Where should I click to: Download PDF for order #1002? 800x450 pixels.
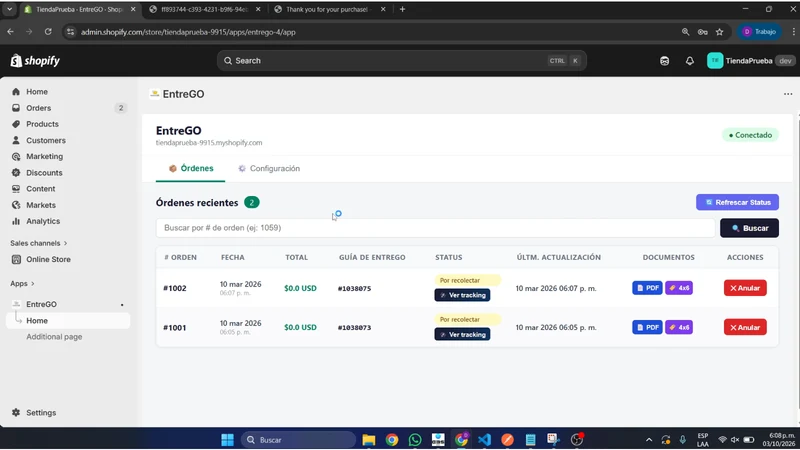647,288
